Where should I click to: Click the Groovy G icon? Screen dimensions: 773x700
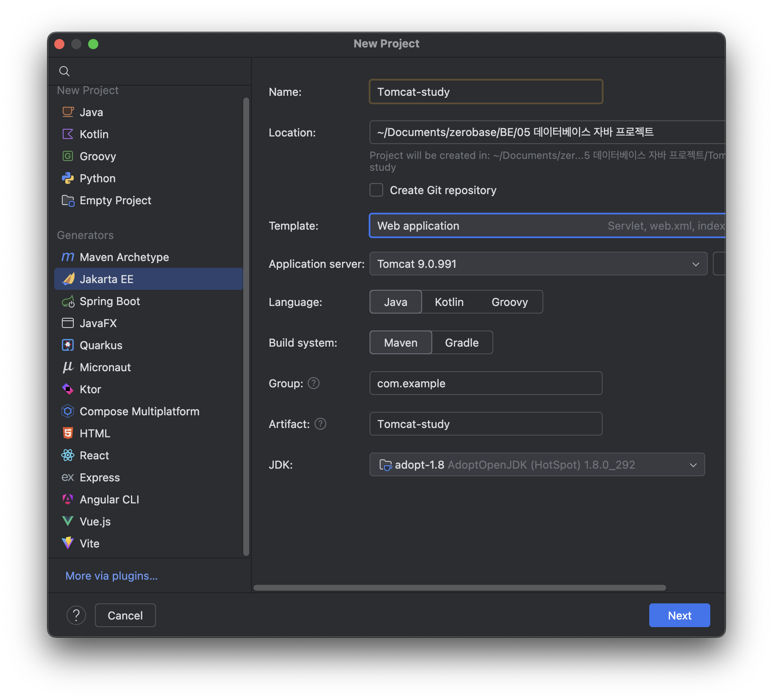68,156
